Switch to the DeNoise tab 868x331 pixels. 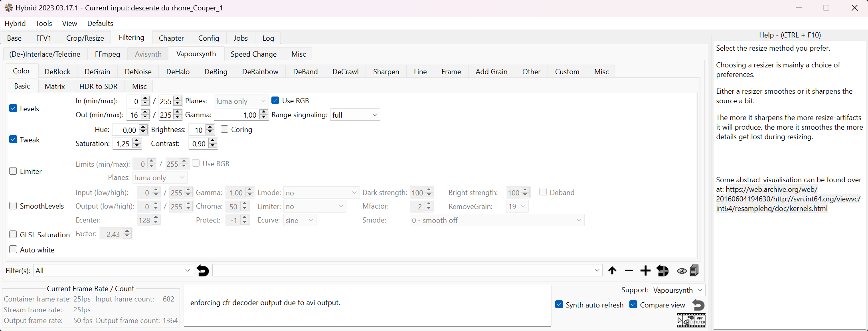pyautogui.click(x=138, y=72)
